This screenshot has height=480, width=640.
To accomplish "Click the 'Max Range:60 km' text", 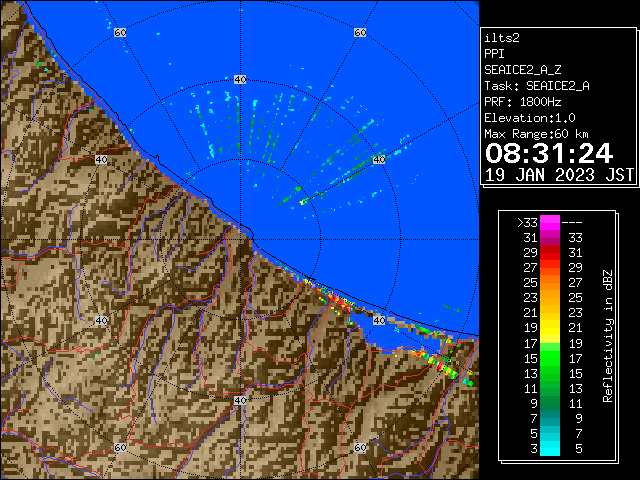I will pyautogui.click(x=537, y=134).
